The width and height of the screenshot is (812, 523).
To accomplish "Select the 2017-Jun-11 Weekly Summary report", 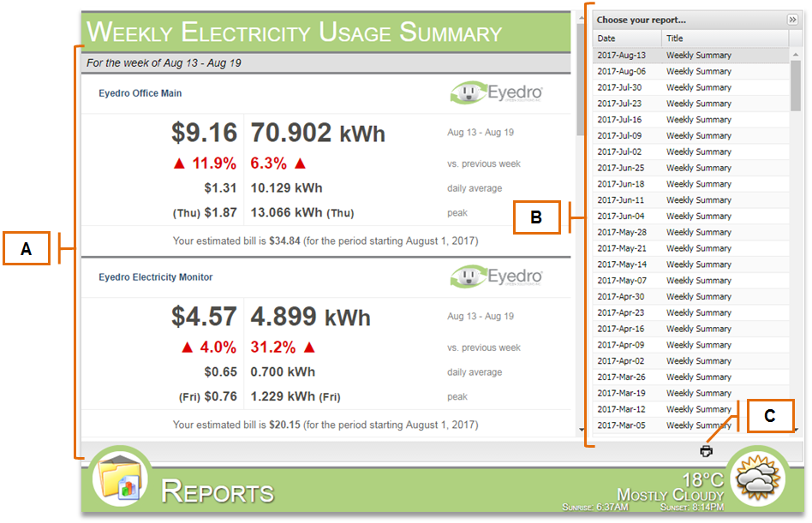I will (x=691, y=199).
